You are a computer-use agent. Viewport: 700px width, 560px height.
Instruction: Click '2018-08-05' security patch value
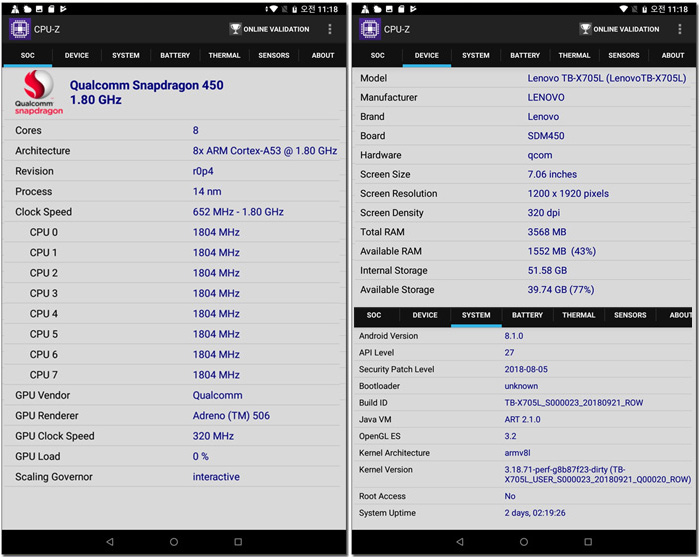(526, 369)
